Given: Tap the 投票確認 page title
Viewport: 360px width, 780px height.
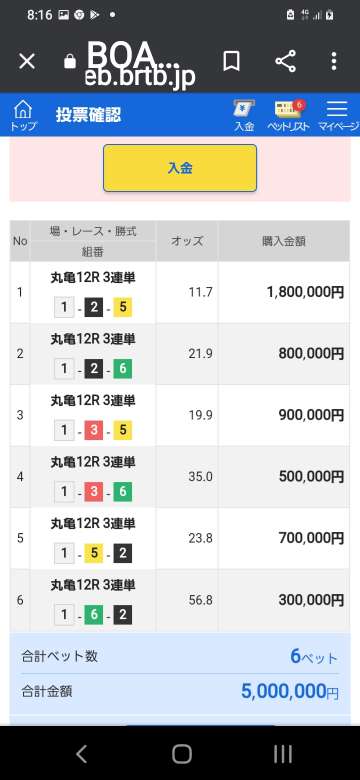Looking at the screenshot, I should pos(88,115).
